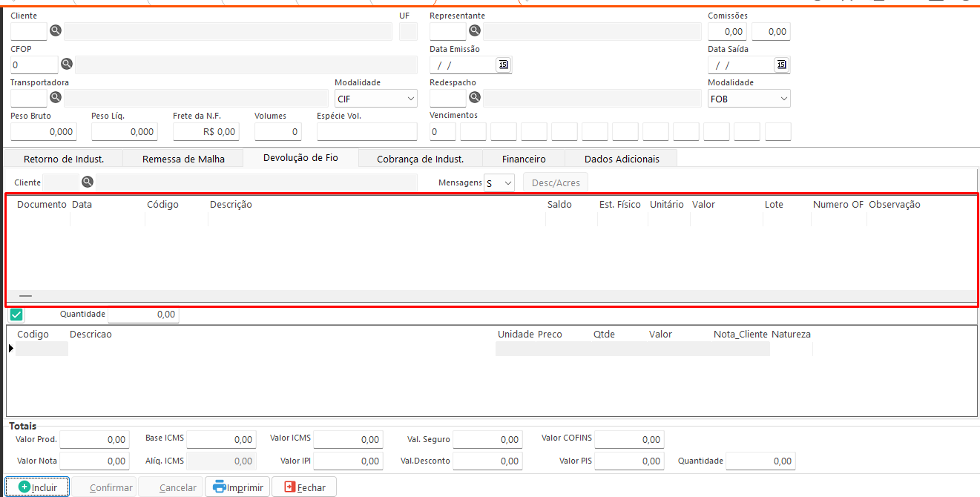Click the Transportadora search magnifier icon

[x=56, y=97]
